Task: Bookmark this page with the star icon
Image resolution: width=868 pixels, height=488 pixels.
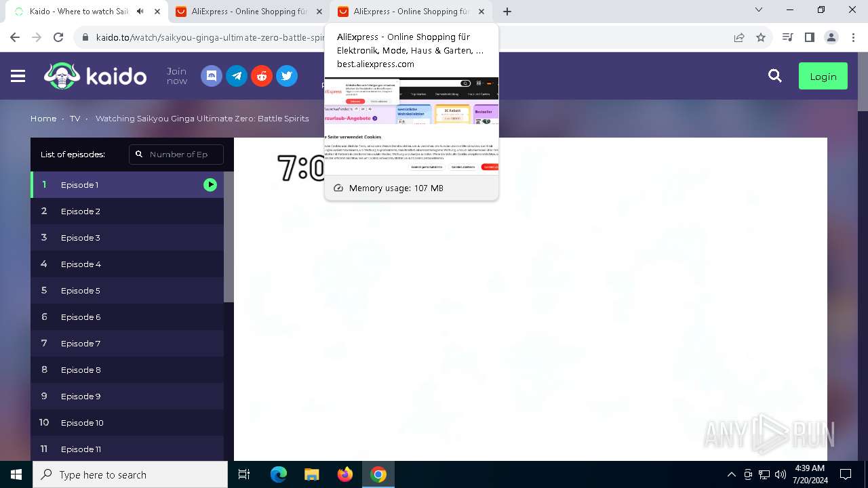Action: (x=761, y=37)
